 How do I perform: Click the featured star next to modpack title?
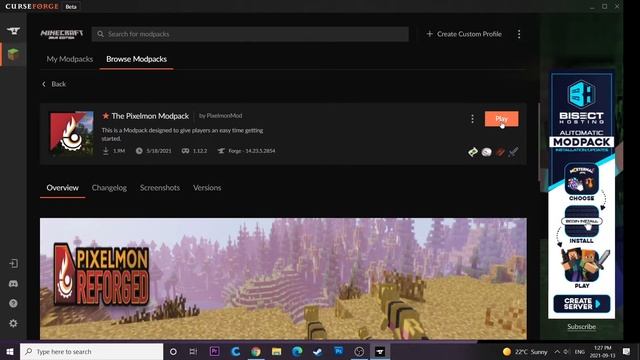coord(106,116)
